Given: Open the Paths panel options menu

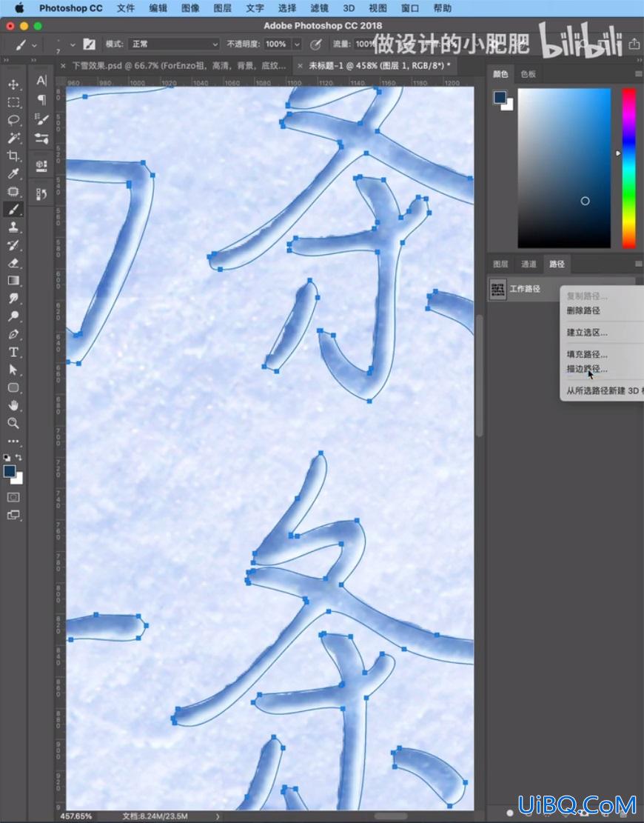Looking at the screenshot, I should pos(638,264).
